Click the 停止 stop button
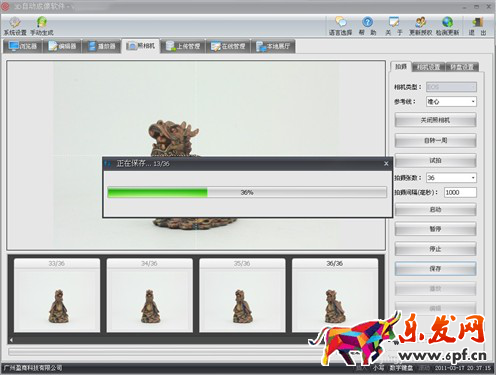This screenshot has height=376, width=497. pos(435,249)
